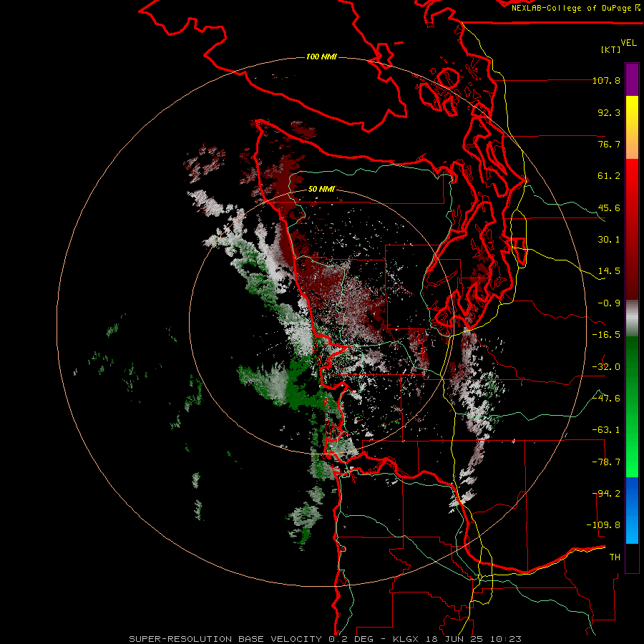Select the -47.6 scale value
Viewport: 644px width, 644px height.
click(x=606, y=399)
